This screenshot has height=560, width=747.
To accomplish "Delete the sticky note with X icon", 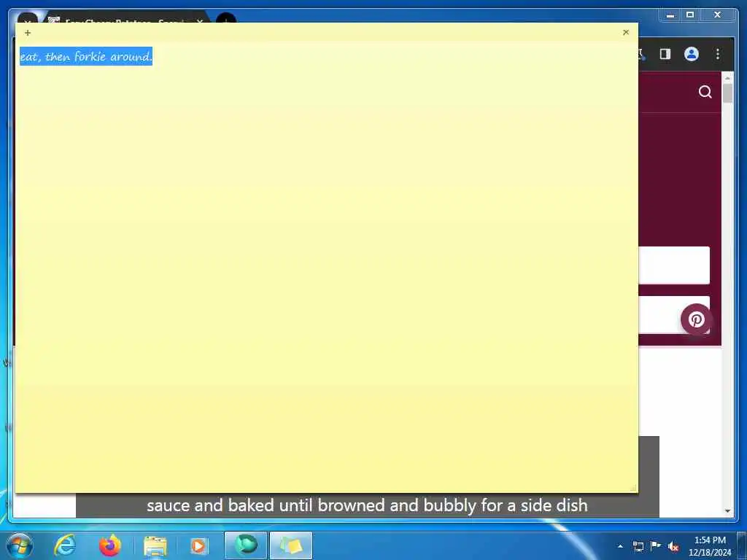I will (626, 32).
